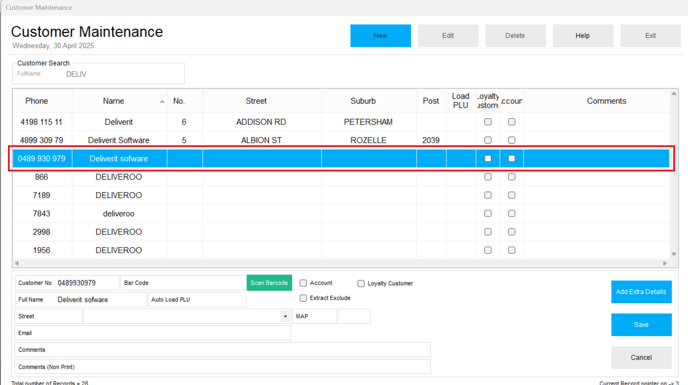
Task: Click the Auto Load PLU field
Action: (x=197, y=299)
